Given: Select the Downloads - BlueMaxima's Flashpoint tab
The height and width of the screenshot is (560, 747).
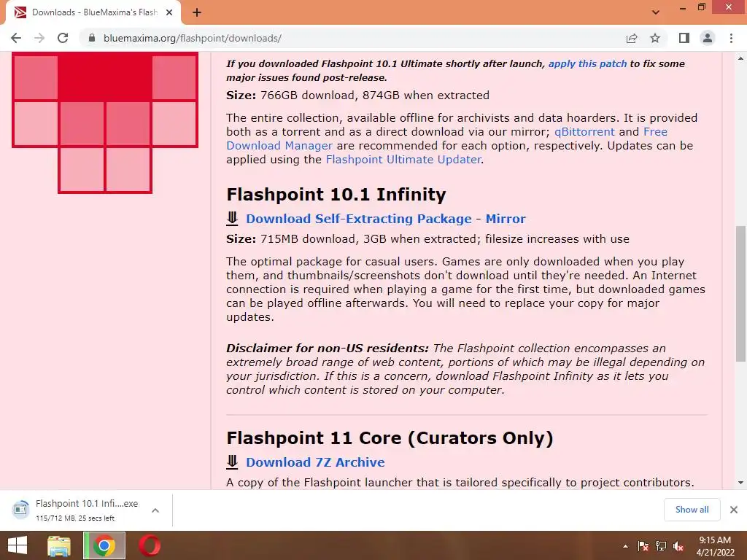Looking at the screenshot, I should click(x=93, y=12).
